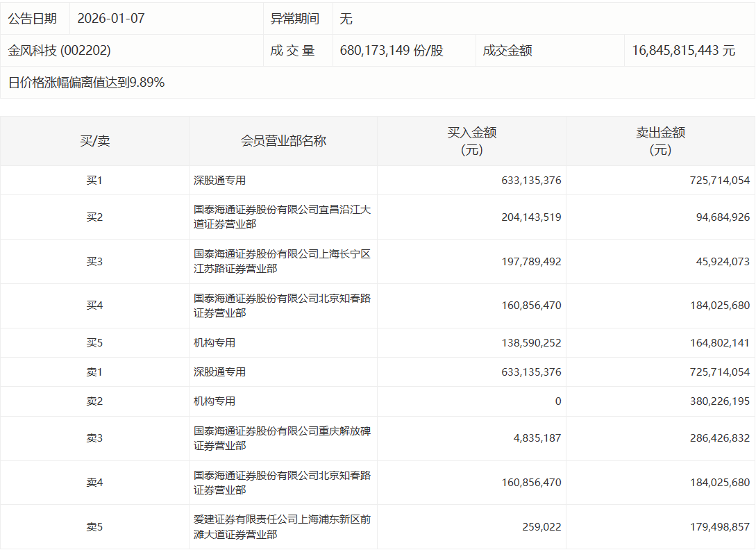Select the stock name 金风科技 (002202)

(60, 51)
